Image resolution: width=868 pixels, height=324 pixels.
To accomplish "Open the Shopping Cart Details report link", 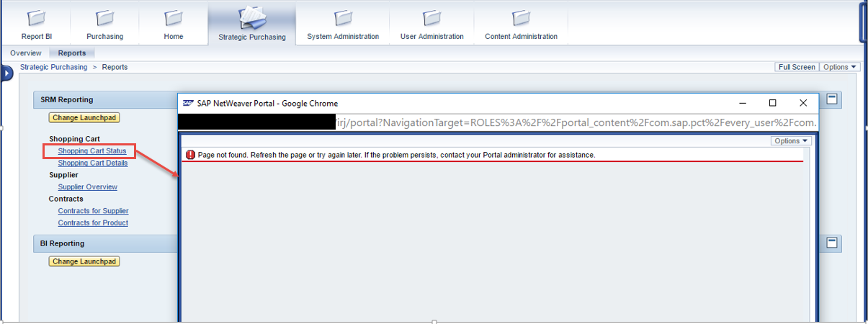I will (x=93, y=163).
